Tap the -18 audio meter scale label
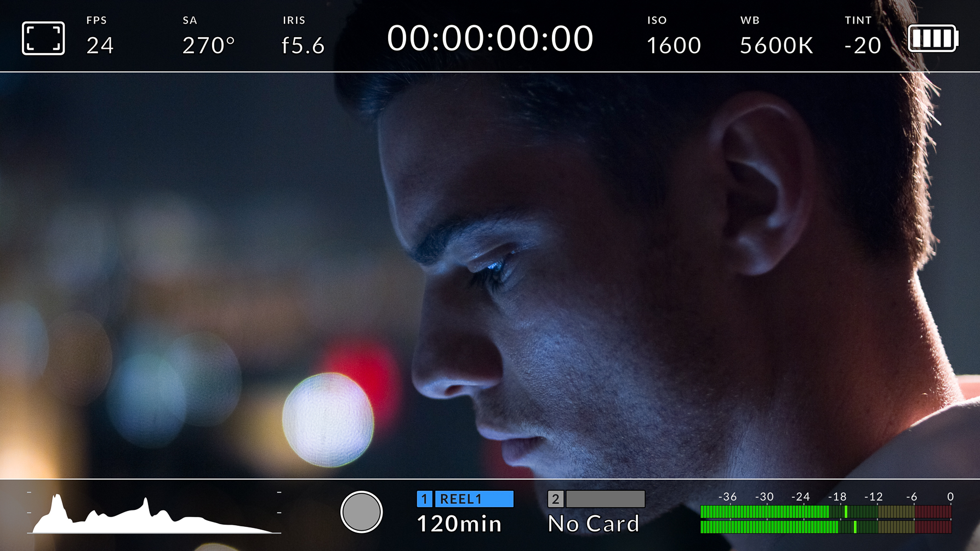Viewport: 980px width, 551px height. pos(837,497)
